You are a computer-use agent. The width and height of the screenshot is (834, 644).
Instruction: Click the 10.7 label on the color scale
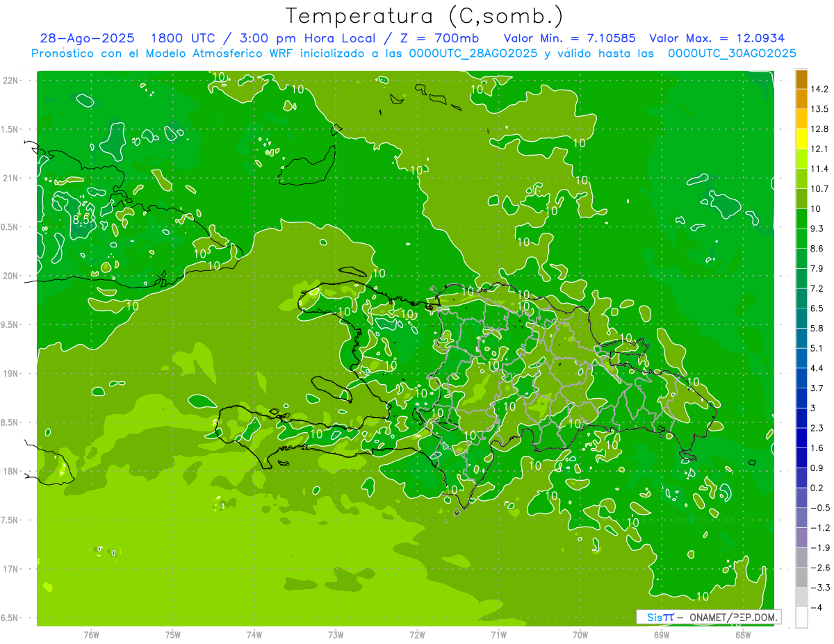coord(821,189)
